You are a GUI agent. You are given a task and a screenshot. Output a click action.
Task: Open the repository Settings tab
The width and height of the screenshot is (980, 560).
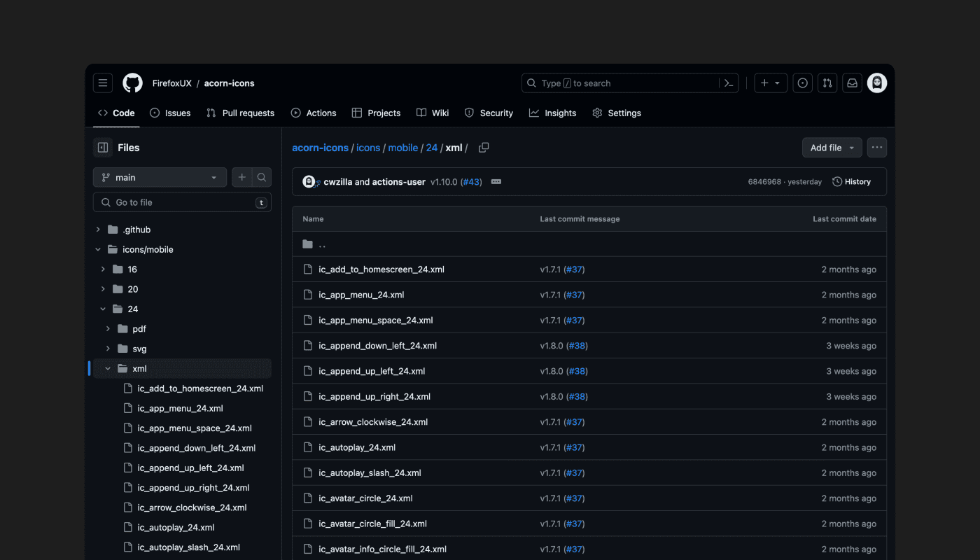pos(617,113)
